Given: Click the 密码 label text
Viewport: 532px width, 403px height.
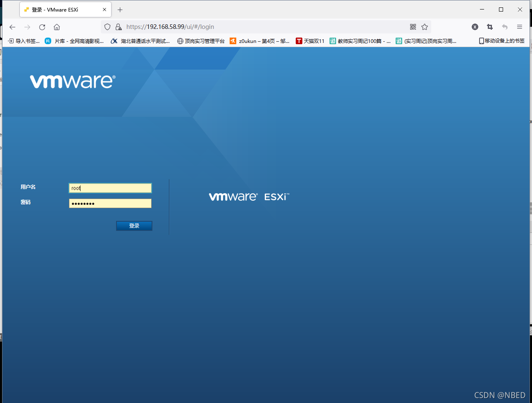Looking at the screenshot, I should [x=26, y=202].
